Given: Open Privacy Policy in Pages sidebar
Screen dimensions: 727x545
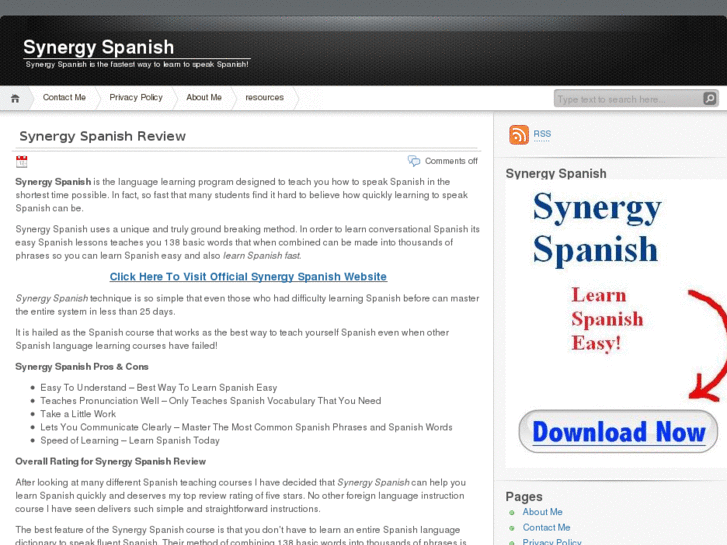Looking at the screenshot, I should click(552, 541).
